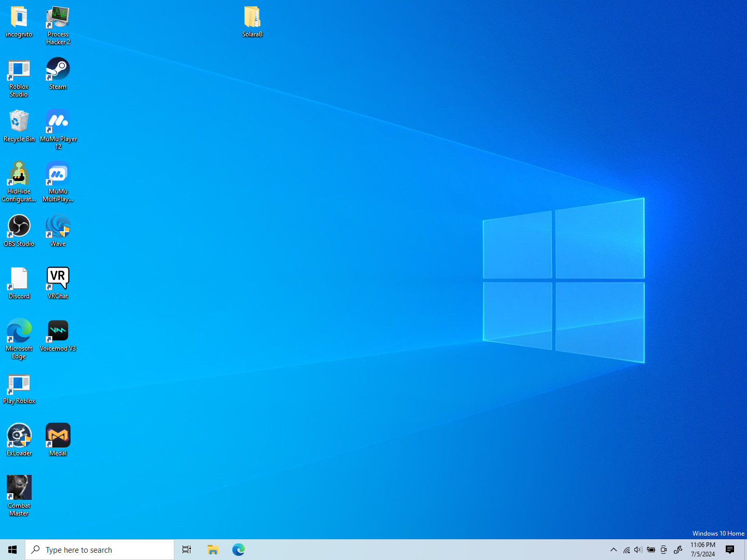Select the Combat Master shortcut
Screen dimensions: 747x560
(19, 496)
